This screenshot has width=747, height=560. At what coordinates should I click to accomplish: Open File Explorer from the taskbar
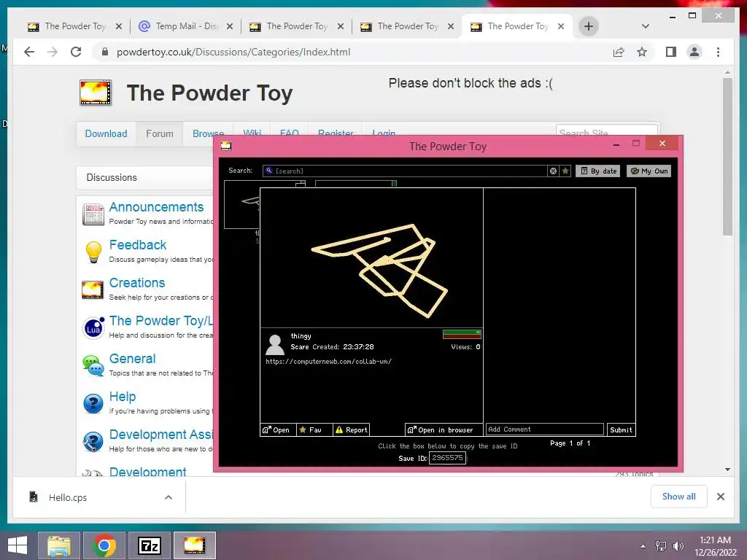coord(59,545)
